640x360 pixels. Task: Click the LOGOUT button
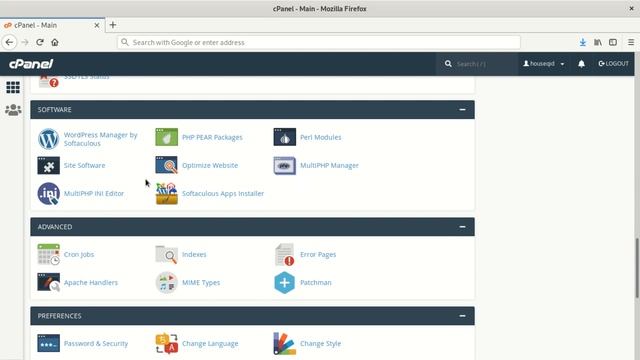click(x=613, y=64)
